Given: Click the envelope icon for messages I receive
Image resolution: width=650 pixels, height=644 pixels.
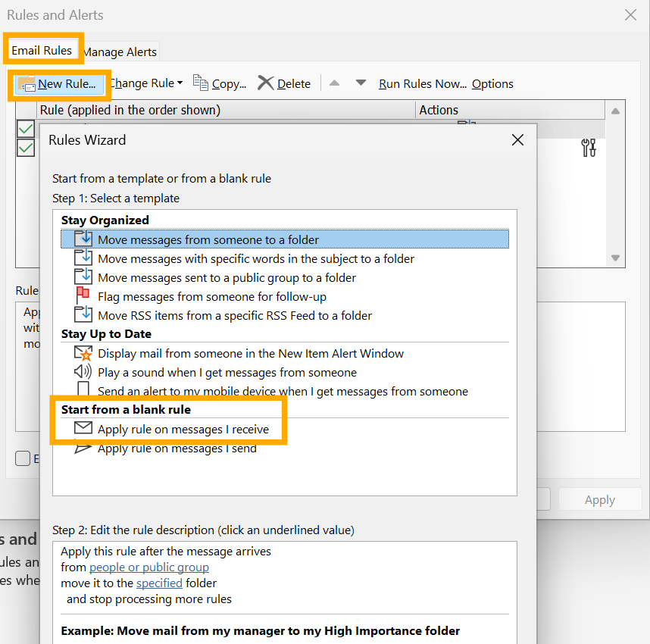Looking at the screenshot, I should (83, 427).
